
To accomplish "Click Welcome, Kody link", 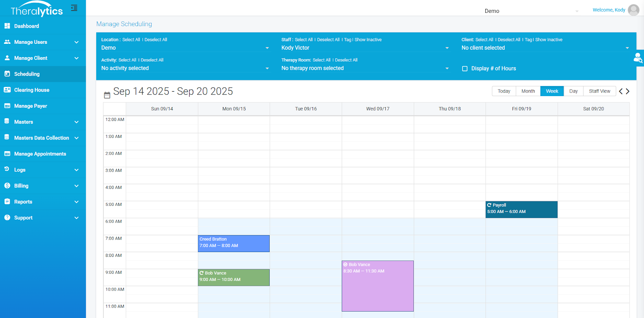I will tap(609, 10).
